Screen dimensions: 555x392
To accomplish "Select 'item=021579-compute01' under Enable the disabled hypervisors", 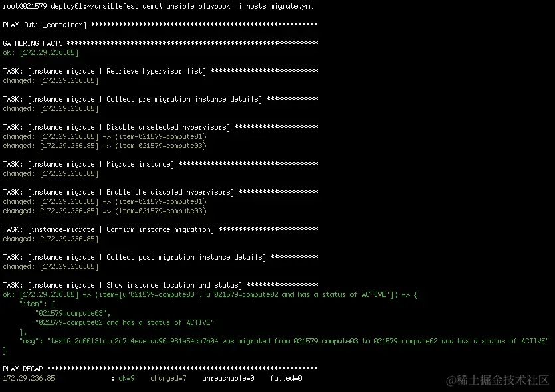I will pos(161,202).
